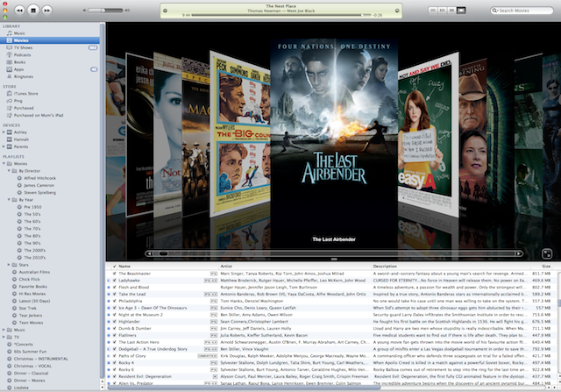This screenshot has height=392, width=561.
Task: Click the Cover Flow scrollbar right arrow
Action: (518, 253)
